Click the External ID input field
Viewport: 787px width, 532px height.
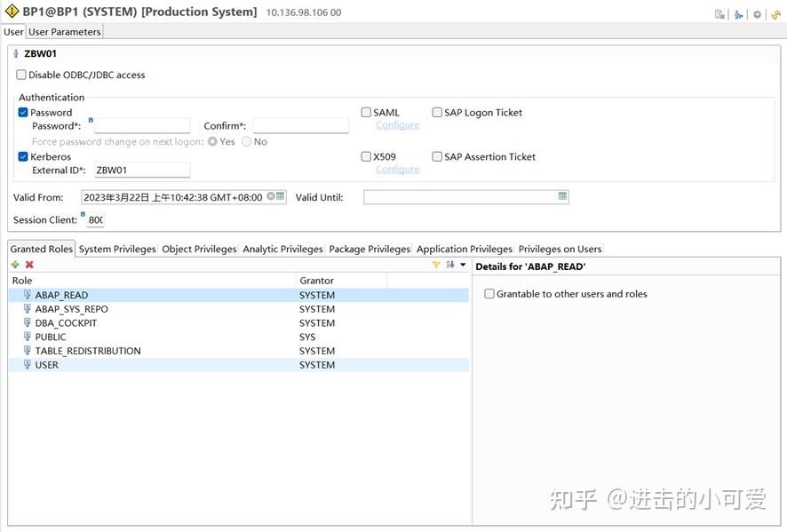pyautogui.click(x=142, y=171)
